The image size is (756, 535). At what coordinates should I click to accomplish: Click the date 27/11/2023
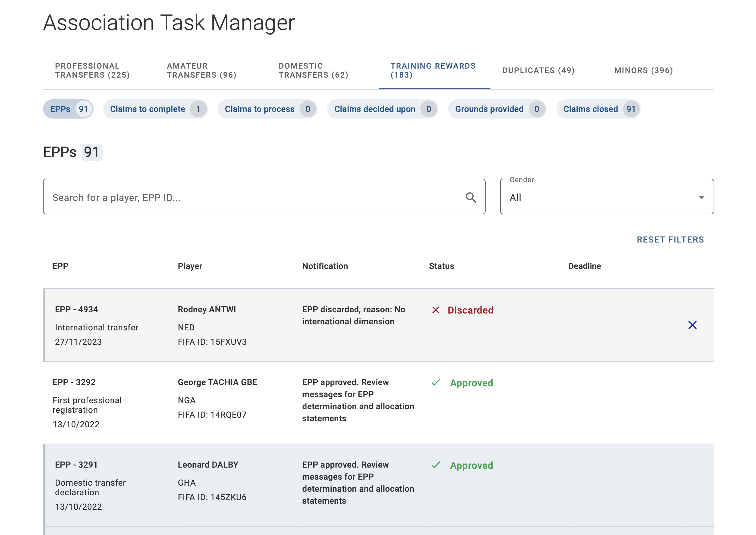(x=78, y=342)
